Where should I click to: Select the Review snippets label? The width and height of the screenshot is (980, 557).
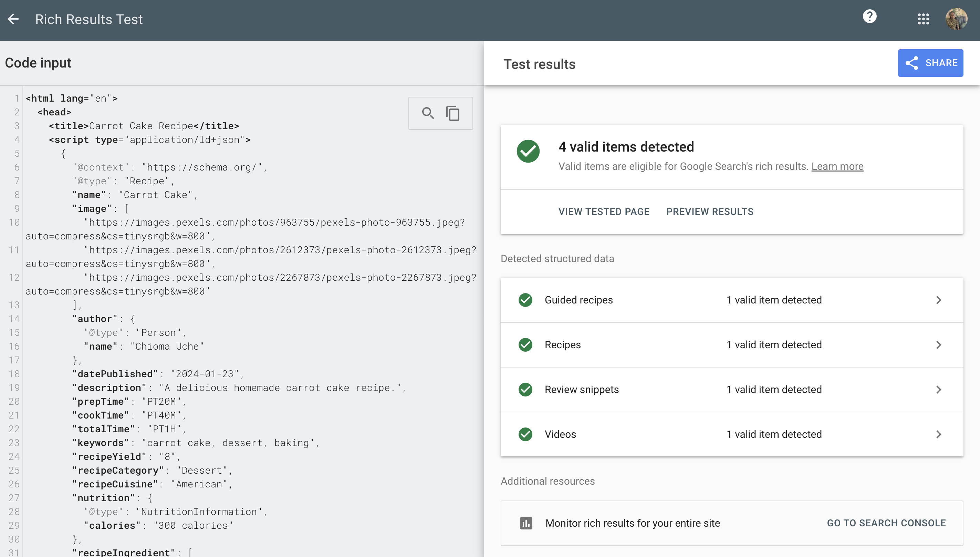pos(582,390)
